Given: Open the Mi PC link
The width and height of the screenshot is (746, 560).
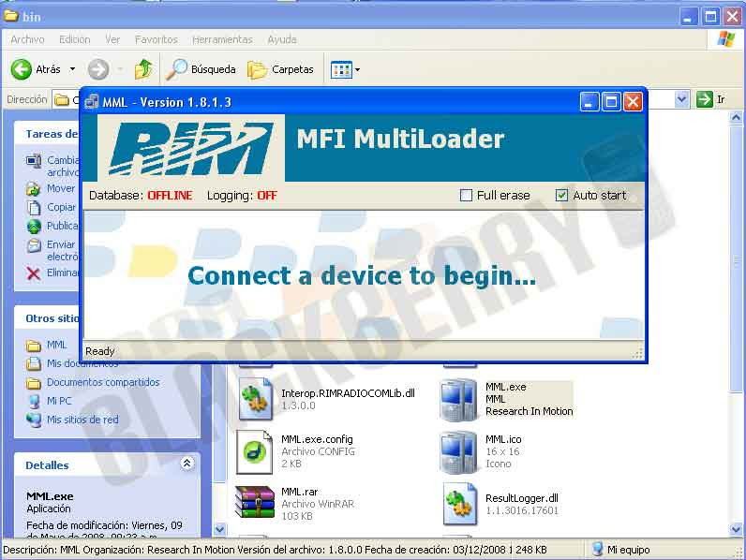Looking at the screenshot, I should (59, 401).
